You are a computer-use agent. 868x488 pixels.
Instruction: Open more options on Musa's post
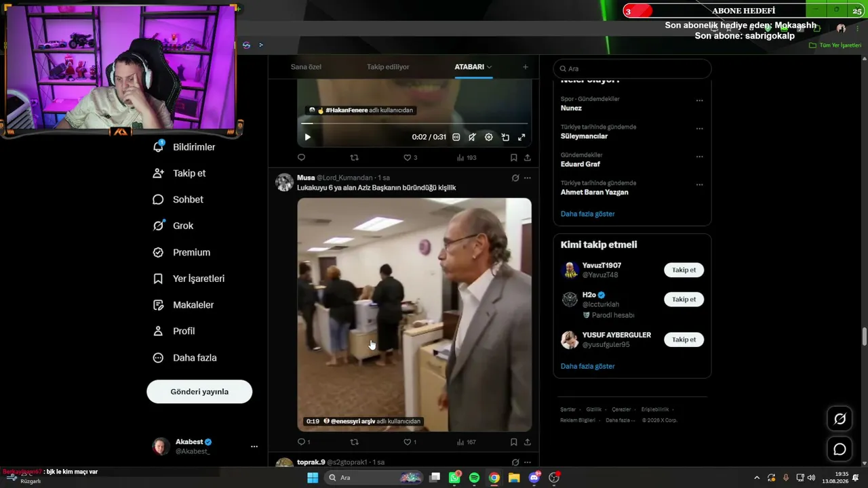click(x=528, y=178)
